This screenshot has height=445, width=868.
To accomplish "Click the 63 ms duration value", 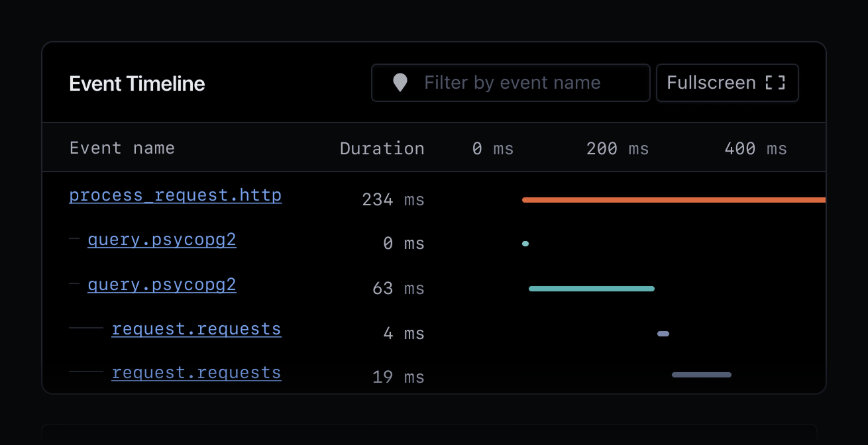I will click(x=398, y=289).
